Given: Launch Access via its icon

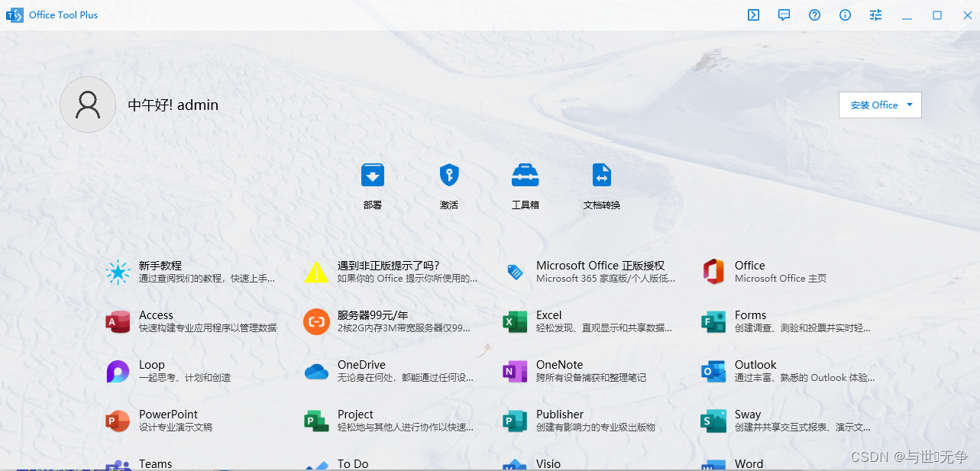Looking at the screenshot, I should click(118, 321).
